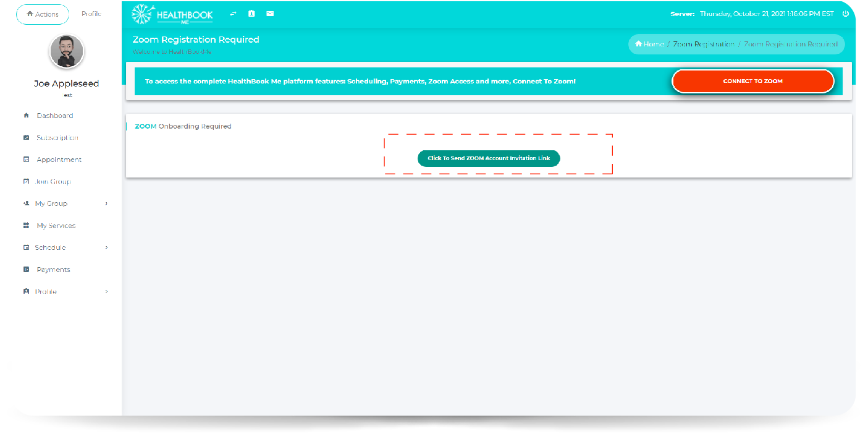Image resolution: width=868 pixels, height=444 pixels.
Task: Expand the My Group submenu arrow
Action: coord(106,203)
